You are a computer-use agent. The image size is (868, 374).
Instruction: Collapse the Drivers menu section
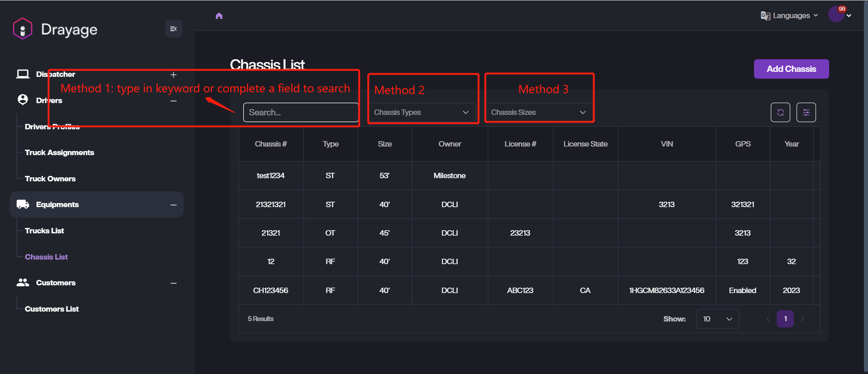click(173, 101)
